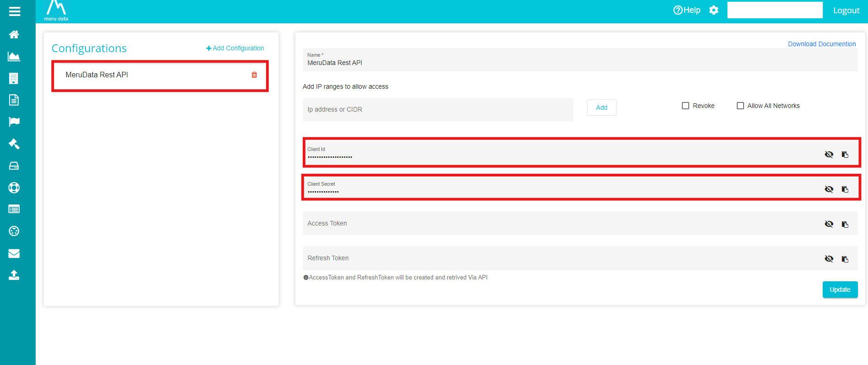Open the circular dotted sidebar icon

[14, 231]
